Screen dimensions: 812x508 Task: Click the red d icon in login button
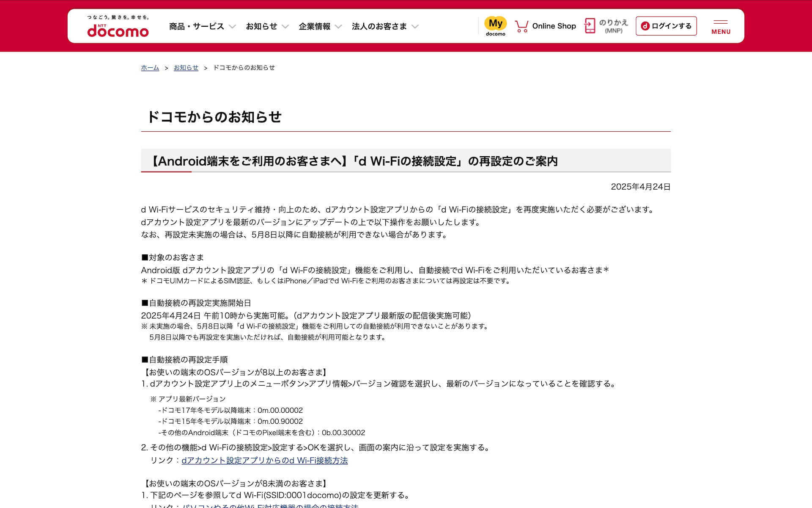coord(645,26)
